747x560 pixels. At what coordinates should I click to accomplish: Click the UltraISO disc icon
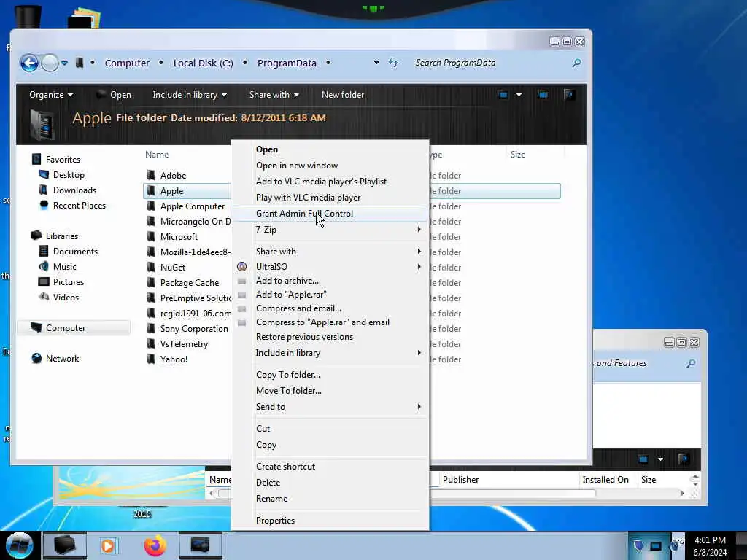pos(242,267)
